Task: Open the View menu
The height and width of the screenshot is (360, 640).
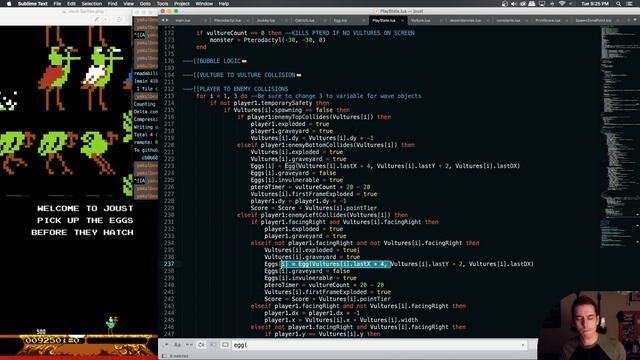Action: click(129, 4)
